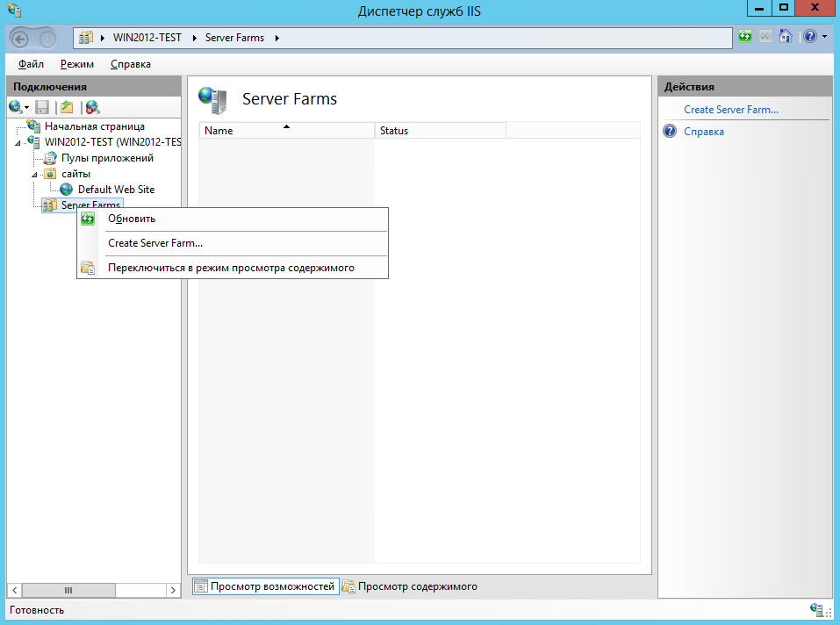Select Пулы приложений in connections tree
840x625 pixels.
(x=107, y=158)
